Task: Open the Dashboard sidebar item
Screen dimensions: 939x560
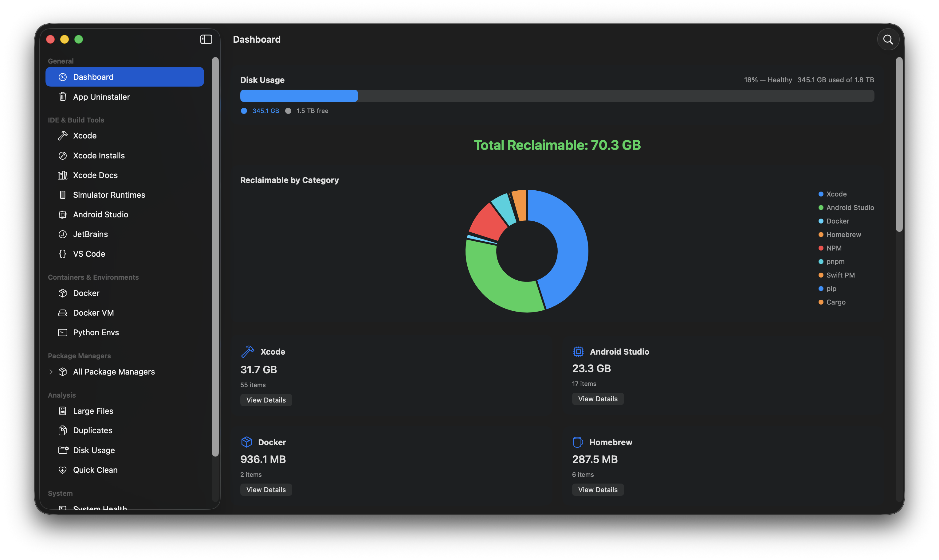Action: point(125,77)
